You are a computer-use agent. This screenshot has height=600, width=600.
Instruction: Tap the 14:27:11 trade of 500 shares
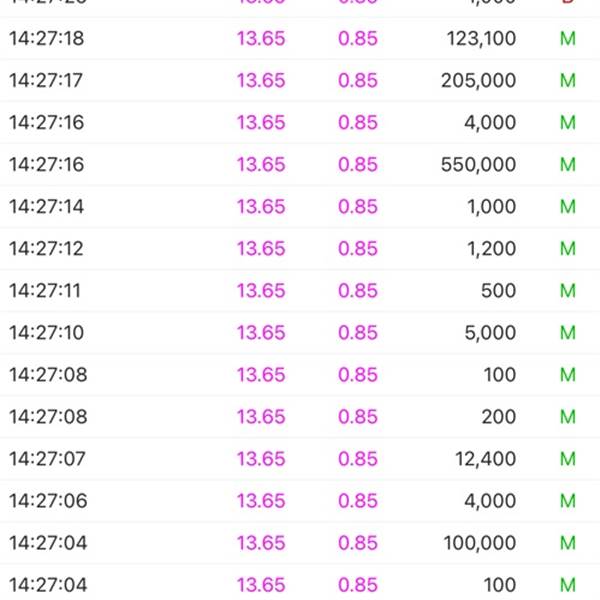(x=300, y=290)
